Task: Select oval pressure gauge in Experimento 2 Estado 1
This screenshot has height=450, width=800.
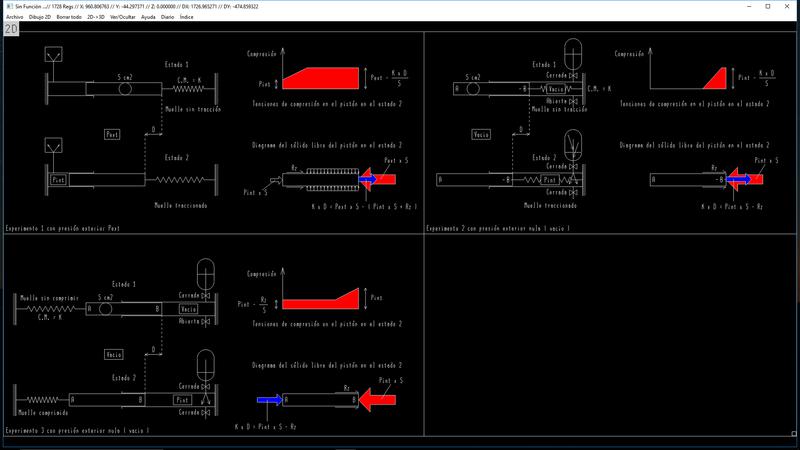Action: point(573,52)
